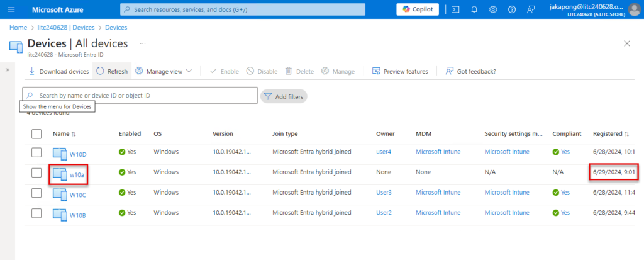This screenshot has width=644, height=260.
Task: Focus the device name search field
Action: [x=140, y=96]
